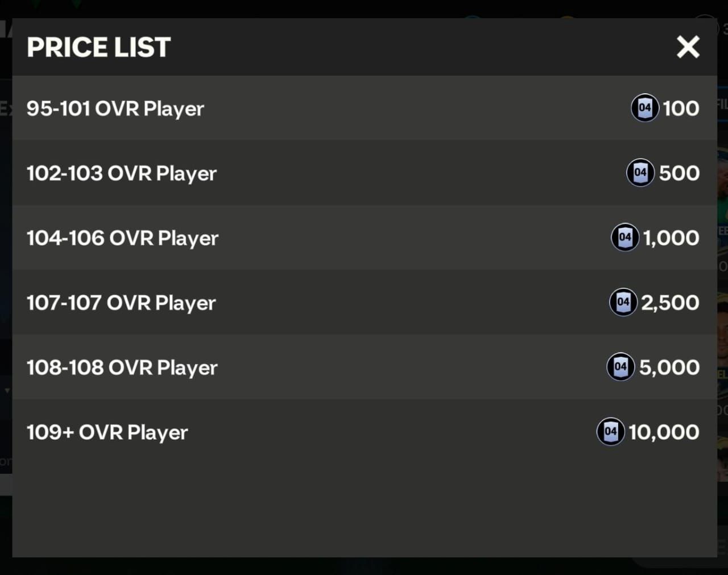Click the token icon beside 100 price

[644, 108]
